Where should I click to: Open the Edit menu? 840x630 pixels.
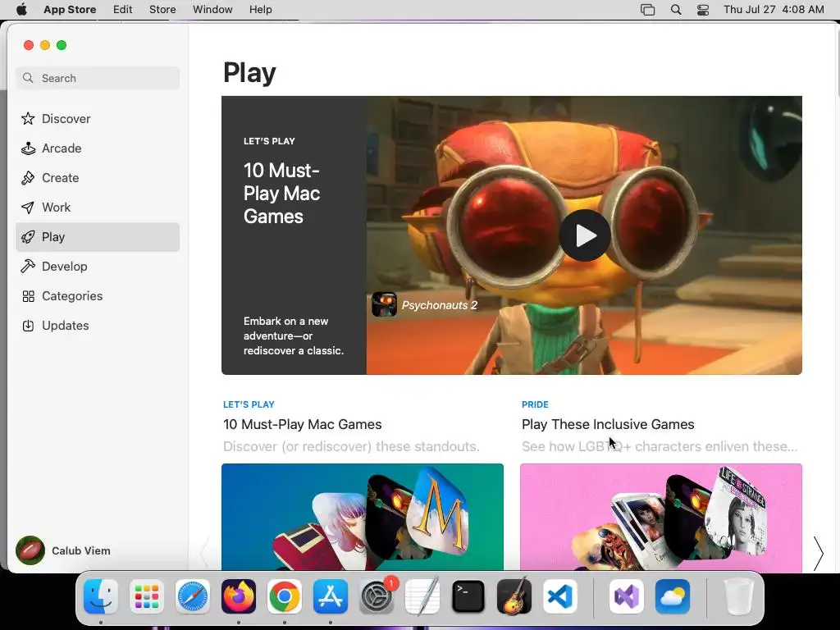(x=123, y=10)
